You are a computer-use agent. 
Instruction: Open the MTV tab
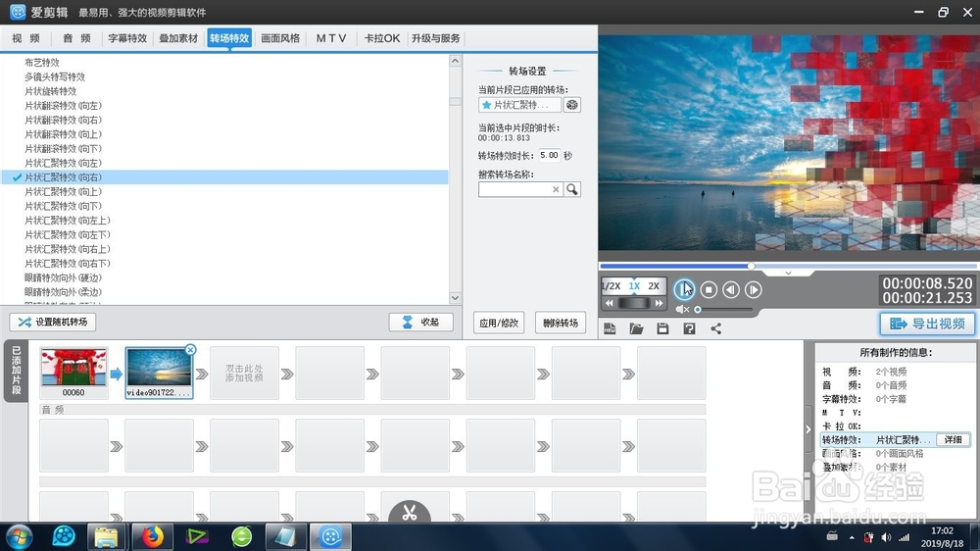point(330,38)
